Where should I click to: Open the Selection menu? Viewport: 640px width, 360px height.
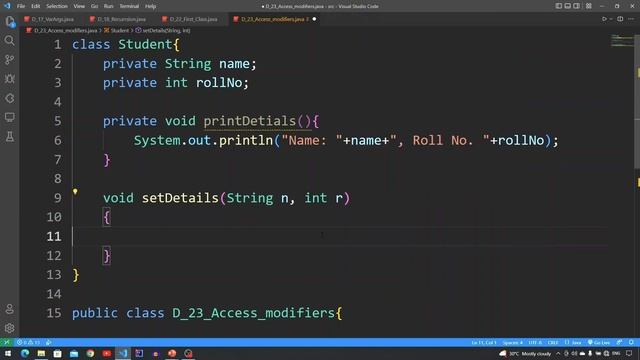[57, 6]
